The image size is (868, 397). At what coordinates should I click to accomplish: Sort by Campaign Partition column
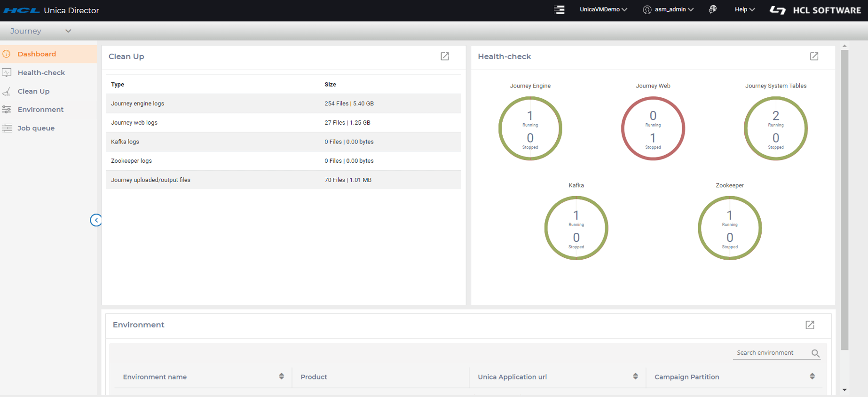pyautogui.click(x=812, y=376)
